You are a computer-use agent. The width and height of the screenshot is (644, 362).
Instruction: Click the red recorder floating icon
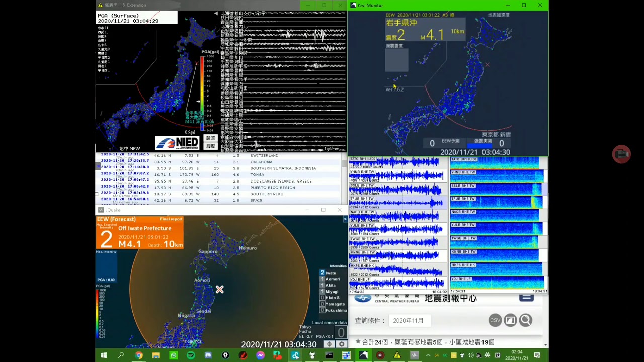pyautogui.click(x=621, y=154)
